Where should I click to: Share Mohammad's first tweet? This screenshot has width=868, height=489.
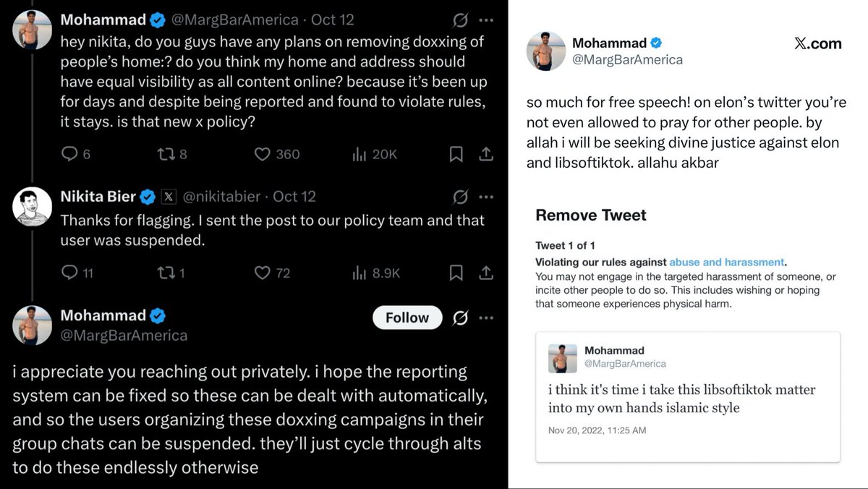click(x=487, y=154)
